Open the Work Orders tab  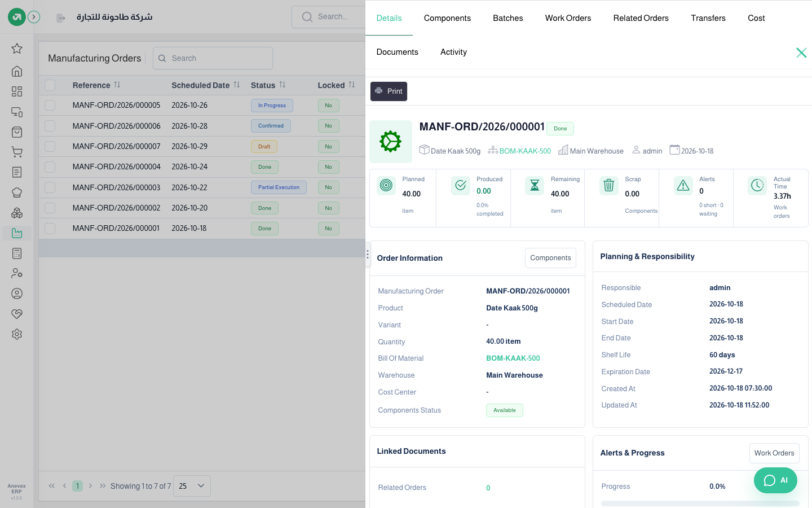568,18
